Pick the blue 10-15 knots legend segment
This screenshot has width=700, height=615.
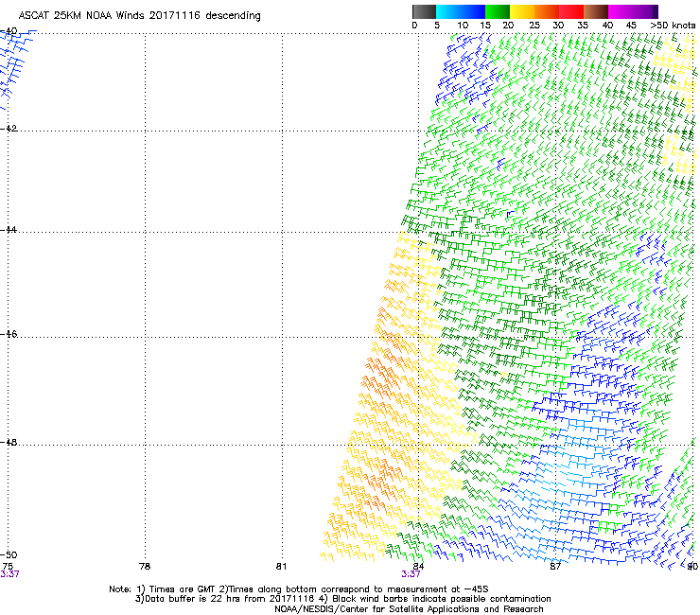coord(473,11)
